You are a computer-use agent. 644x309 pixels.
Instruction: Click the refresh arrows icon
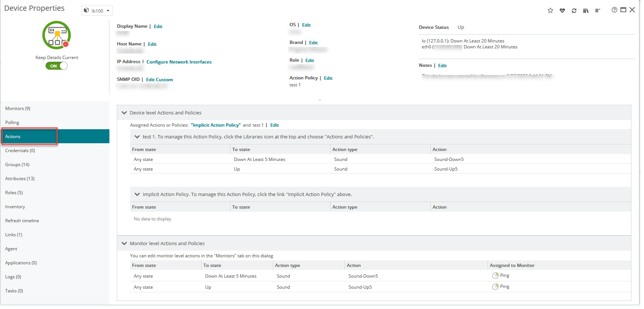click(574, 11)
